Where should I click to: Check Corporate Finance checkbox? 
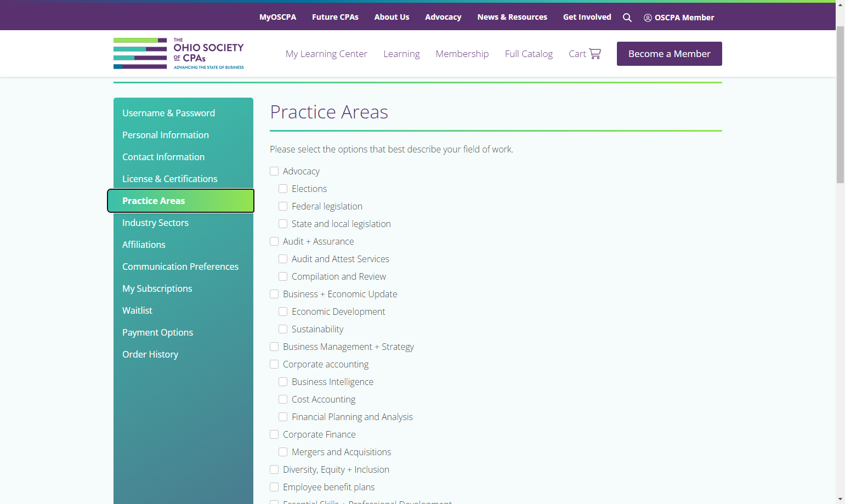(x=274, y=434)
